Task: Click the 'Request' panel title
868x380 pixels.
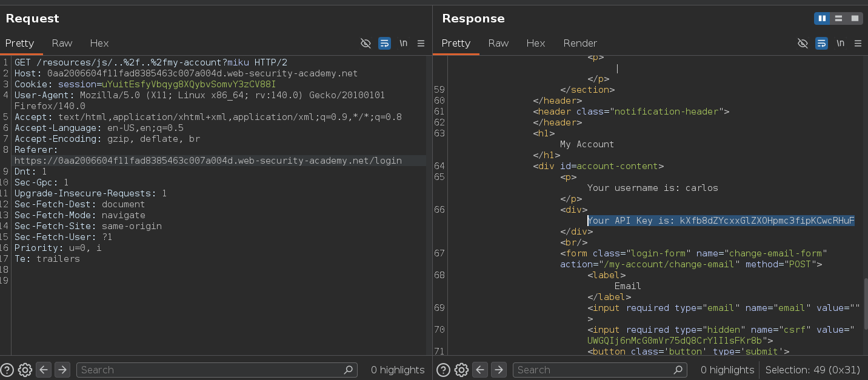Action: (33, 19)
